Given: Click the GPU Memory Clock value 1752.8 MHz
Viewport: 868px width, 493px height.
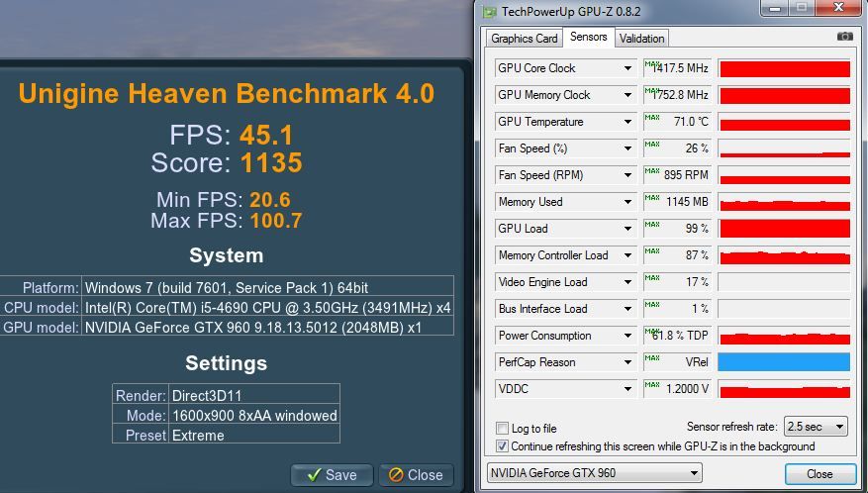Looking at the screenshot, I should 680,95.
